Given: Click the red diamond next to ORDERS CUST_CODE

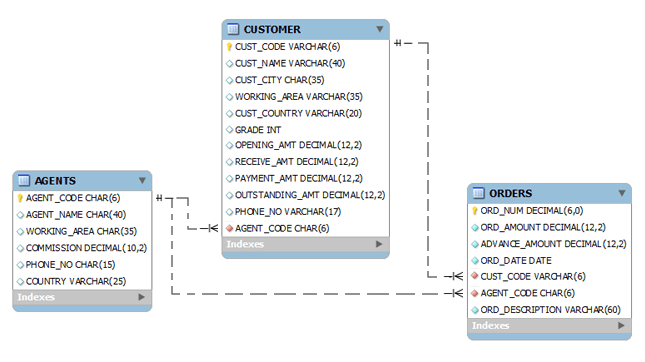Looking at the screenshot, I should point(475,276).
